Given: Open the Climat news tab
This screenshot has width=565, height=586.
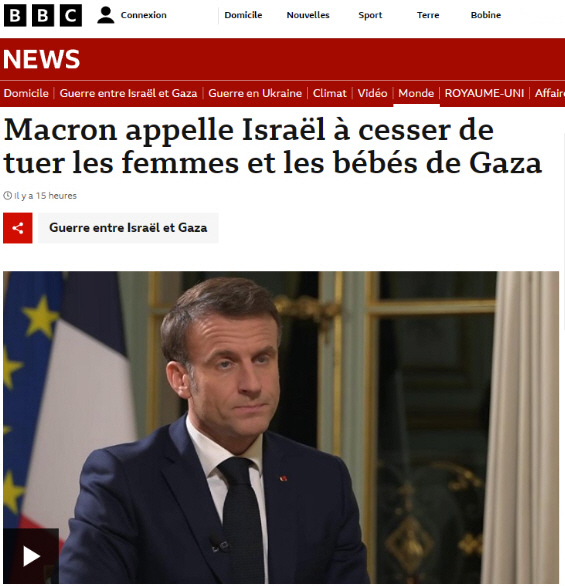Looking at the screenshot, I should [330, 93].
